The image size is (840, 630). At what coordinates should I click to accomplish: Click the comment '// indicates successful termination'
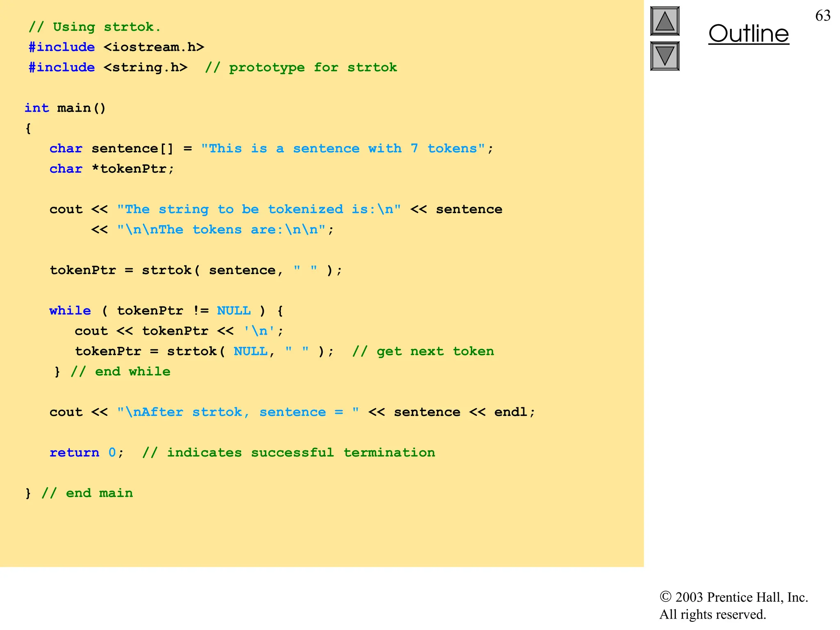(x=289, y=453)
